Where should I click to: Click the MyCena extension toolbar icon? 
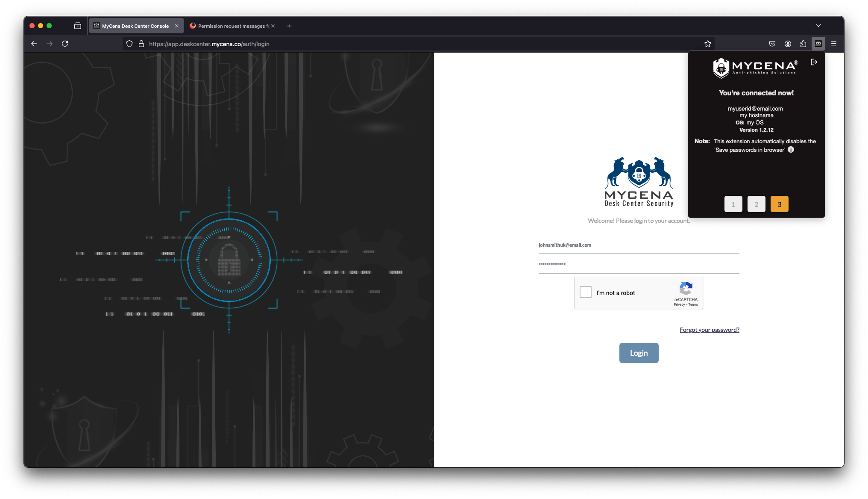[x=818, y=44]
